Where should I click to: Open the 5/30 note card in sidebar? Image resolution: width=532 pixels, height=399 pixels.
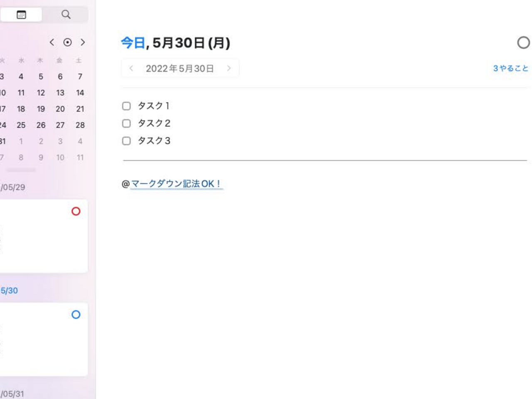[x=42, y=340]
